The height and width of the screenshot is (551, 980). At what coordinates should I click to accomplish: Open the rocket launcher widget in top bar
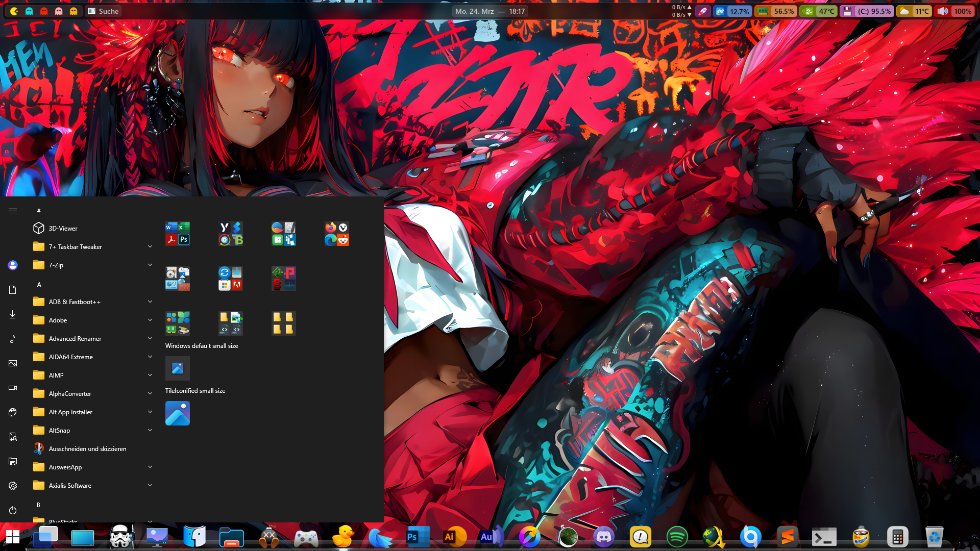click(703, 11)
